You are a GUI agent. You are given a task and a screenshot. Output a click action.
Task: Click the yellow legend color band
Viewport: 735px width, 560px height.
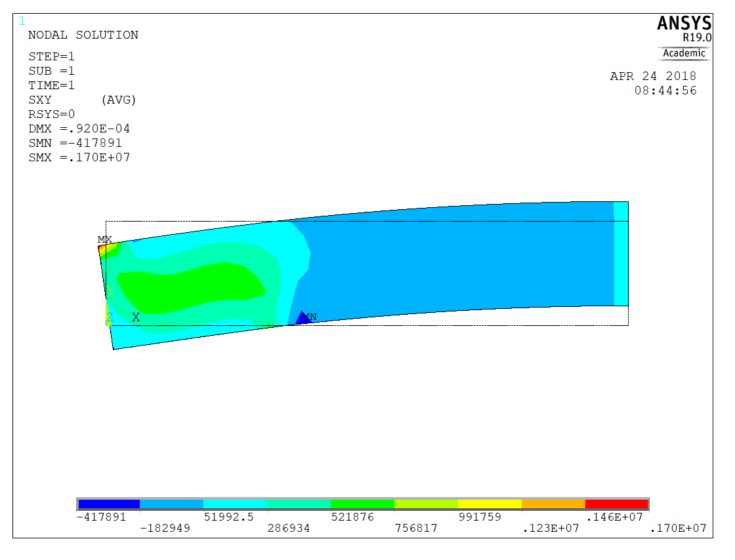(x=490, y=504)
